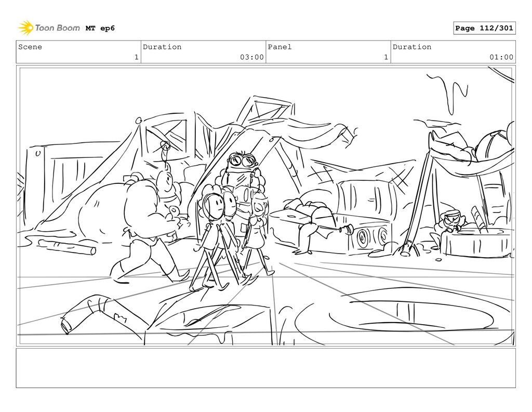Select the scene duration value '03:00'
The width and height of the screenshot is (532, 412).
(252, 57)
